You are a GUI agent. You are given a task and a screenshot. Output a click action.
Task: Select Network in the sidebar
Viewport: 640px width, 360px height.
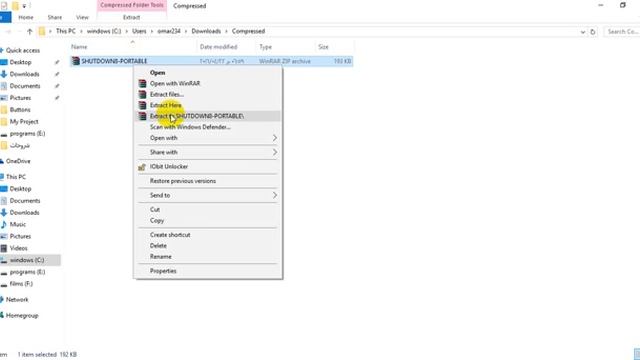(17, 300)
